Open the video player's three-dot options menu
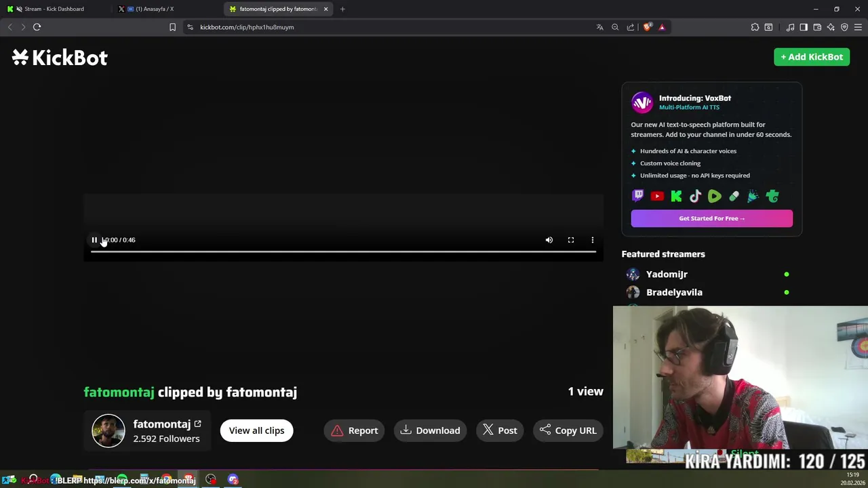 point(593,240)
